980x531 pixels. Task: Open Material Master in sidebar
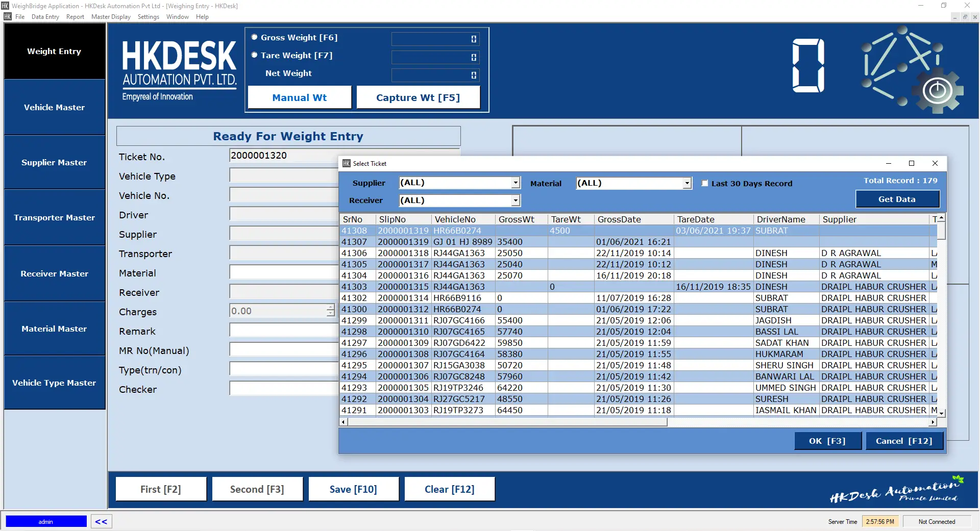tap(55, 328)
